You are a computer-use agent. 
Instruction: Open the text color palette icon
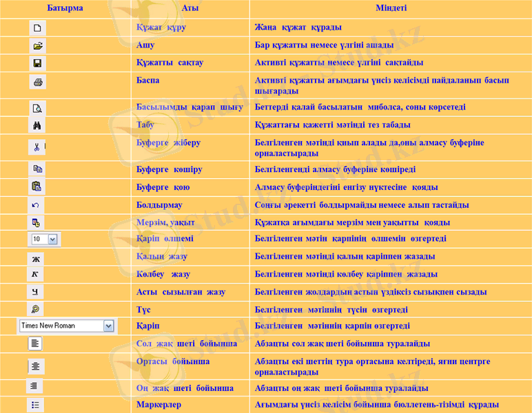(x=35, y=309)
